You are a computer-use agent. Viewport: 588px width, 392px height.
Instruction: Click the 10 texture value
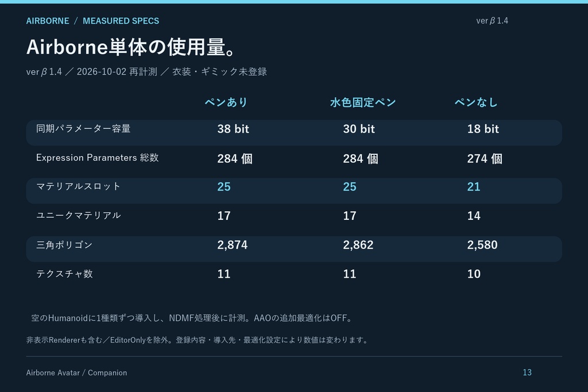pos(474,274)
